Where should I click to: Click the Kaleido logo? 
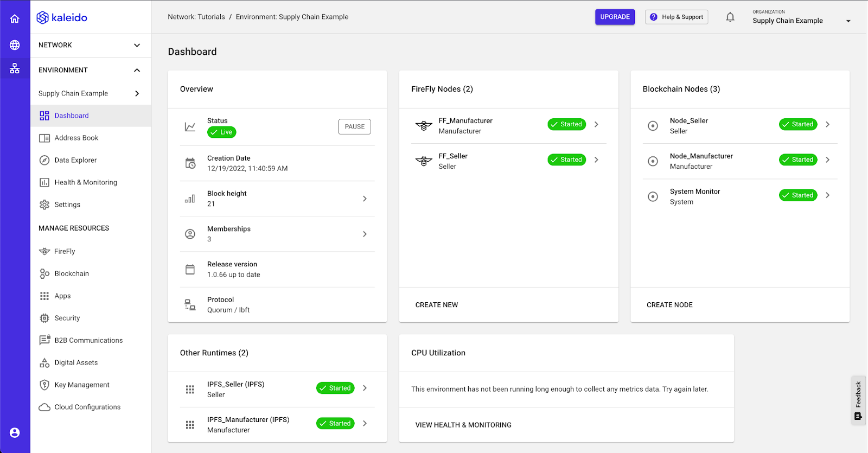(x=62, y=17)
